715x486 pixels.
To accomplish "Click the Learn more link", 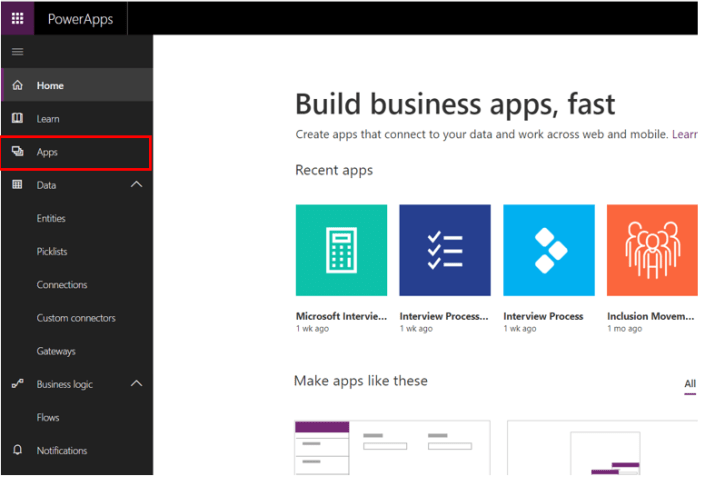I will 684,134.
